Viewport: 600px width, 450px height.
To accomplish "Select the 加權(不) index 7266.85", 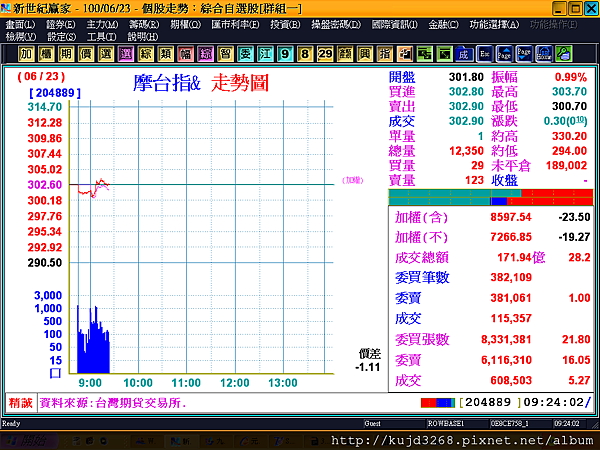I will pyautogui.click(x=511, y=237).
